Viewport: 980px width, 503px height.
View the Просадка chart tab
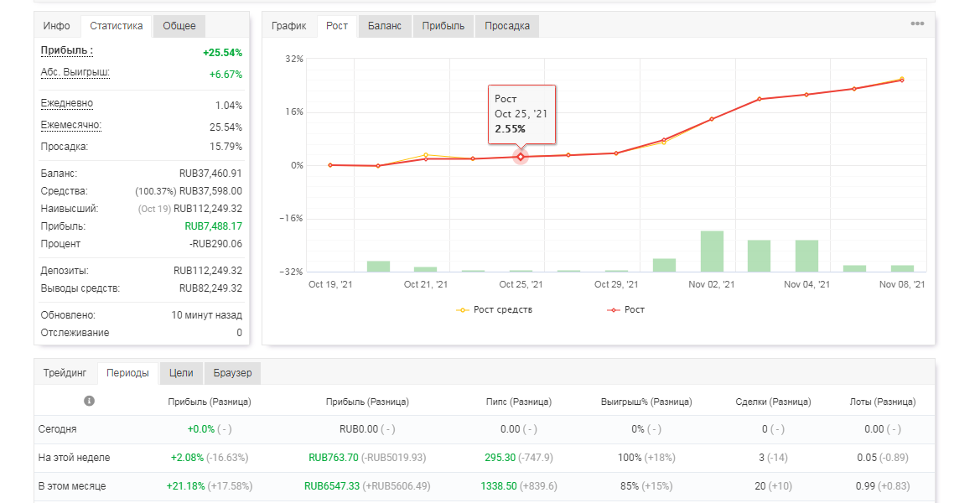507,26
